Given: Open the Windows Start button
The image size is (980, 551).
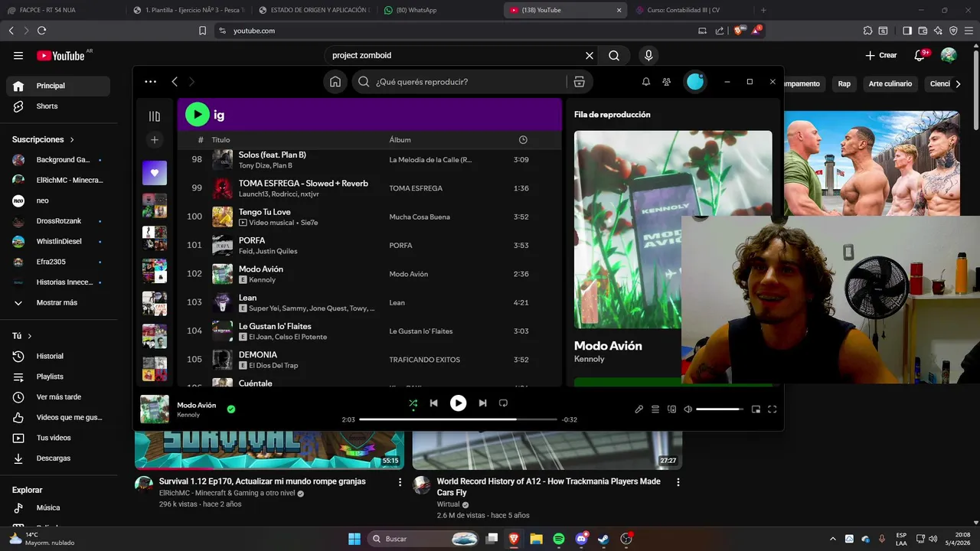Looking at the screenshot, I should [x=354, y=539].
